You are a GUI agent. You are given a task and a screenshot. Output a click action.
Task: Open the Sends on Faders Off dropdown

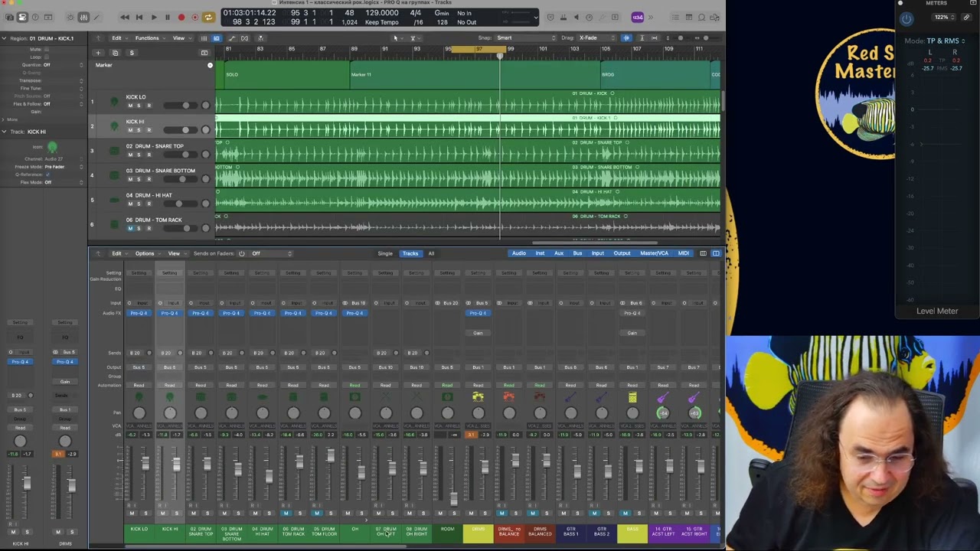pyautogui.click(x=272, y=253)
